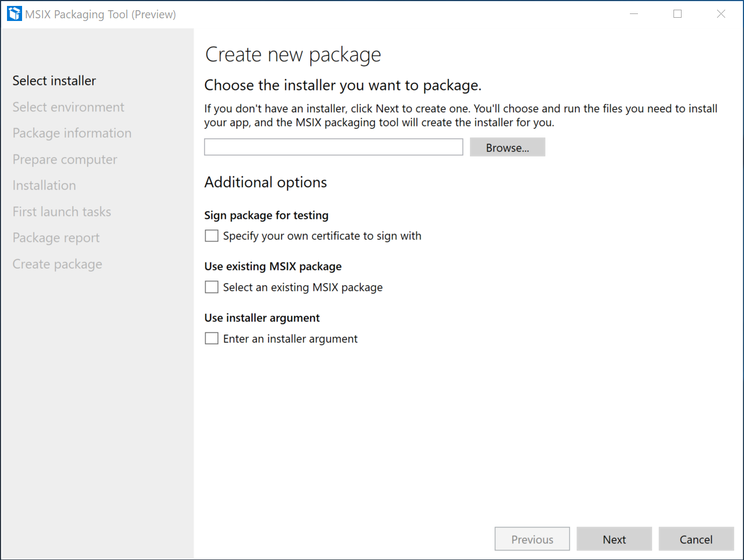Image resolution: width=744 pixels, height=560 pixels.
Task: Click 'Use installer argument' label
Action: point(262,318)
